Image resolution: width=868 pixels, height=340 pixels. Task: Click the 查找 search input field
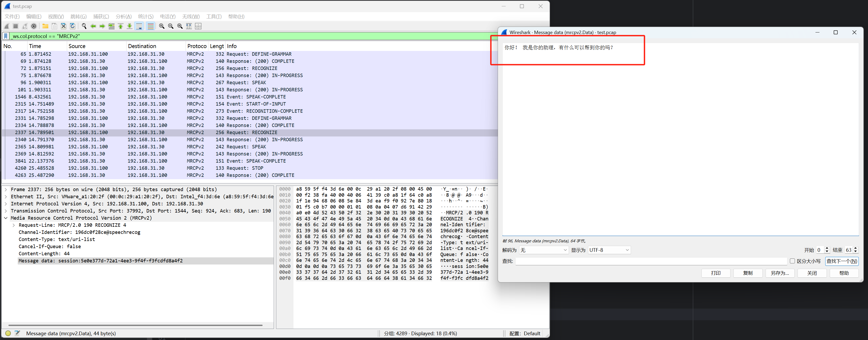(650, 261)
